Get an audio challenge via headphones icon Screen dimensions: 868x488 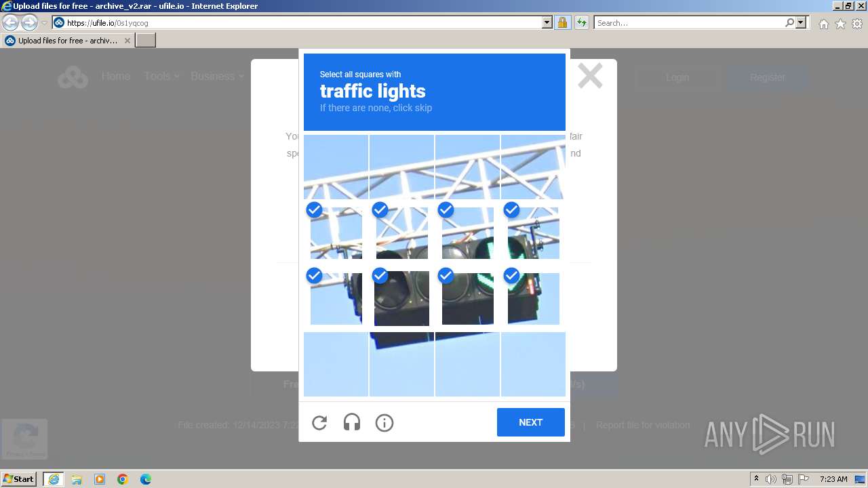(352, 423)
